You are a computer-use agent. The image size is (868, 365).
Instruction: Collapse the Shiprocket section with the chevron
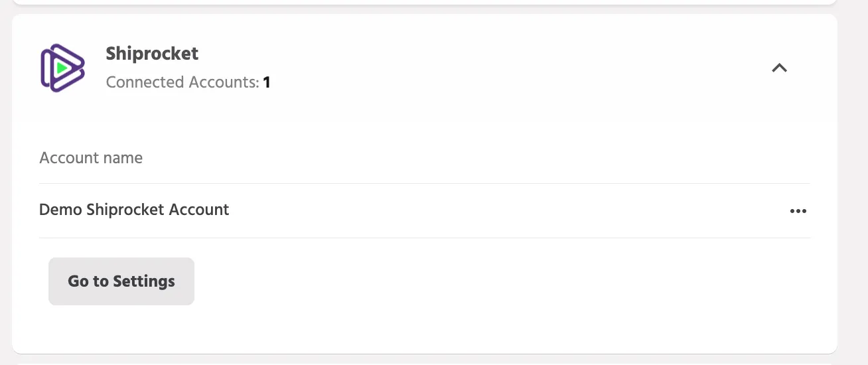coord(779,68)
